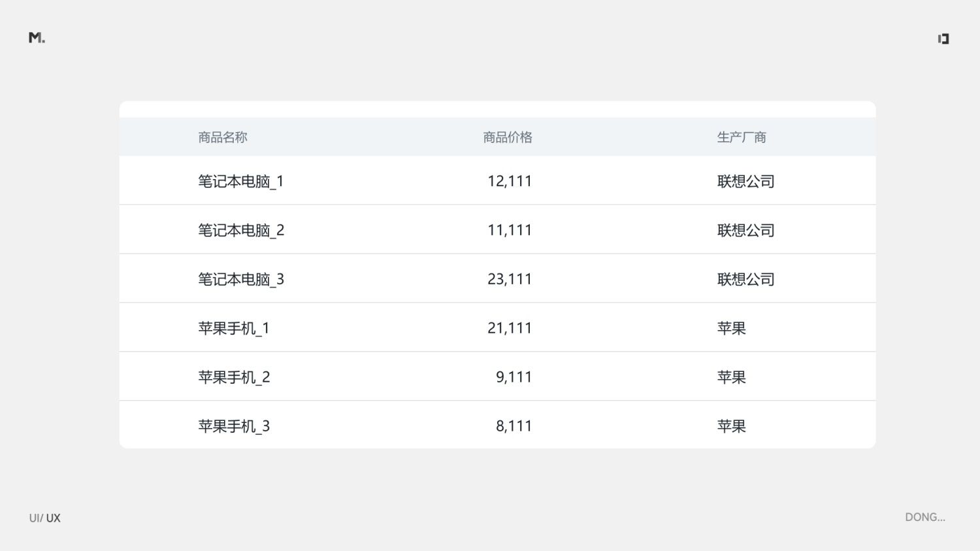Select the 苹果手机_2 product name cell
Viewport: 980px width, 551px height.
(x=234, y=377)
